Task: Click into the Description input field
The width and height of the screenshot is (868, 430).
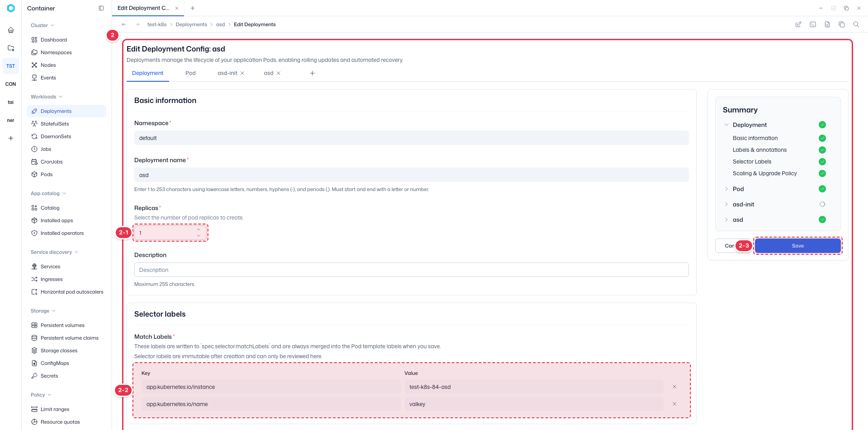Action: (x=411, y=270)
